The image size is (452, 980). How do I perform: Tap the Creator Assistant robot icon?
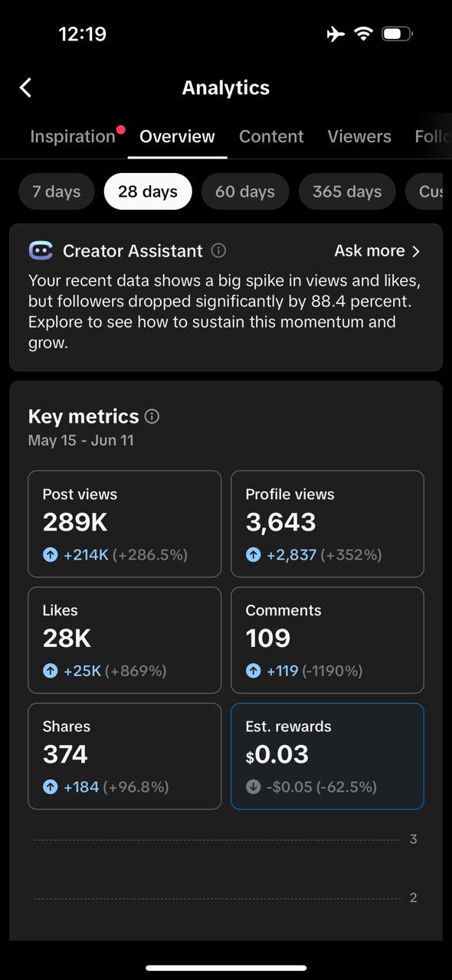click(41, 250)
